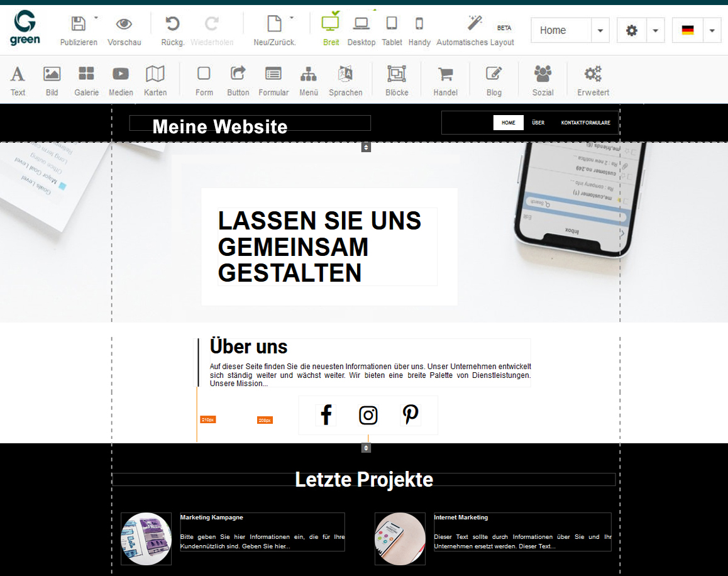Select the Text tool

click(18, 80)
